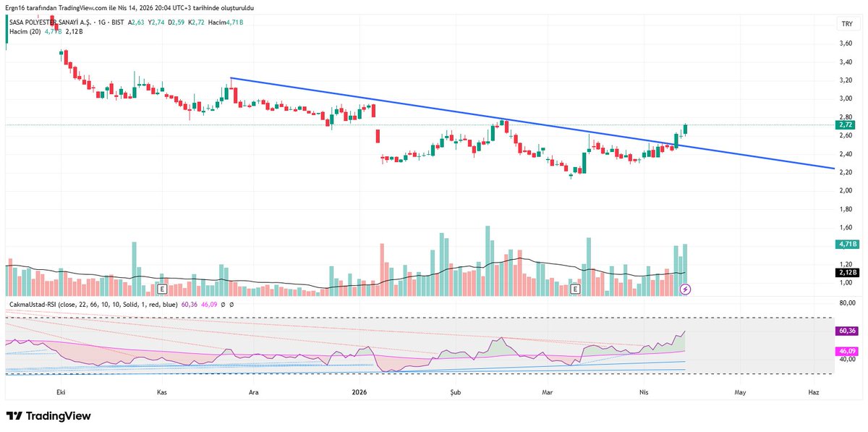The height and width of the screenshot is (432, 868).
Task: Click the Haz month label
Action: [813, 392]
